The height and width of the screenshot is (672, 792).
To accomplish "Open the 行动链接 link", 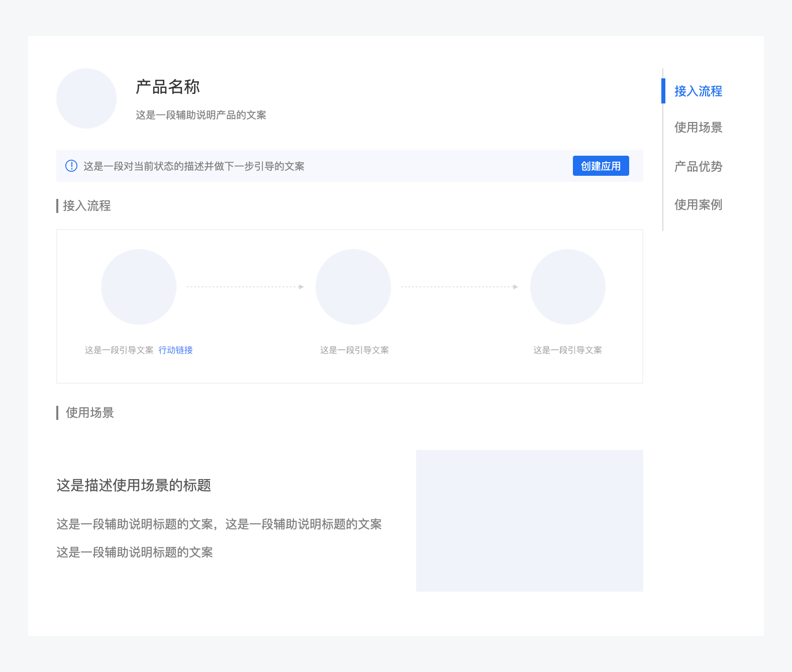I will (x=175, y=350).
